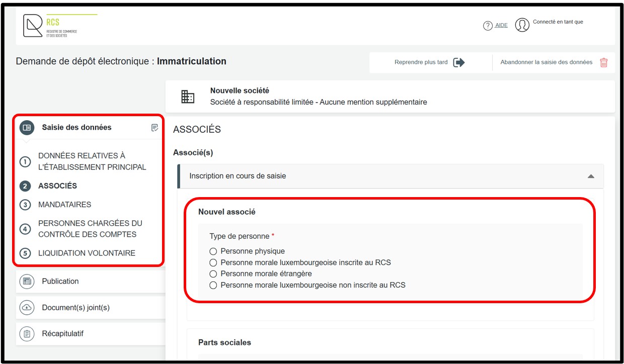Screen dimensions: 624x364
Task: Click the Reprendre plus tard exit arrow icon
Action: click(458, 62)
